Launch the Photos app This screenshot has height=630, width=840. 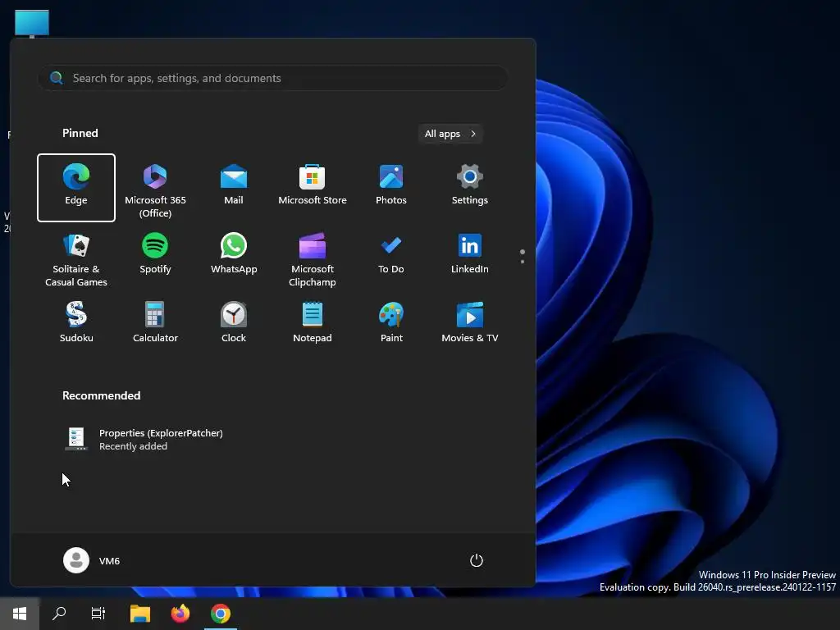click(x=391, y=188)
